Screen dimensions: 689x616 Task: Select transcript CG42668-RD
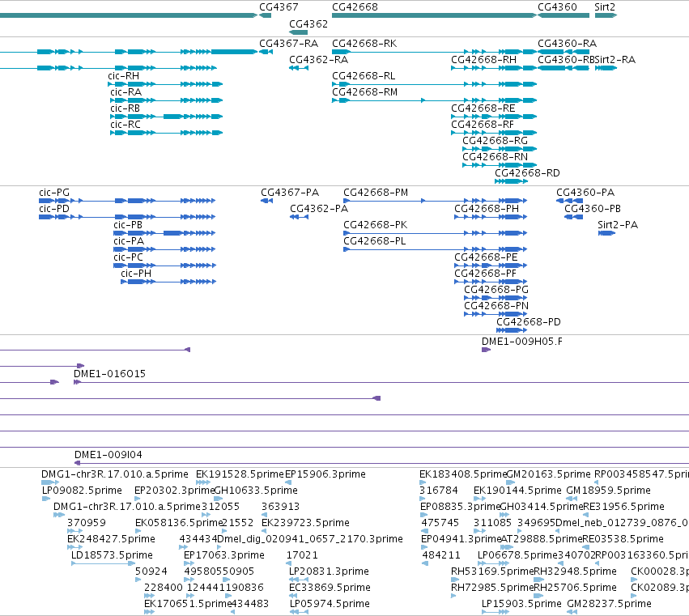(x=527, y=173)
